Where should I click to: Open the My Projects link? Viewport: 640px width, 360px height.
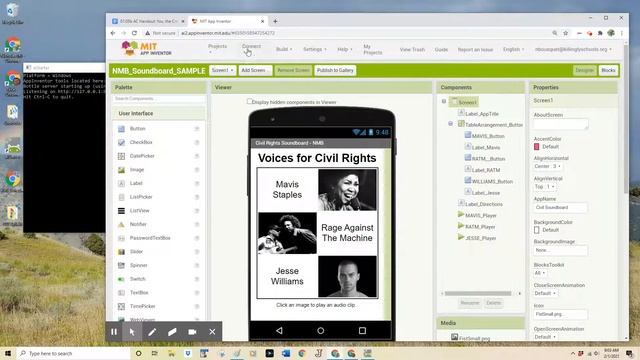tap(373, 49)
